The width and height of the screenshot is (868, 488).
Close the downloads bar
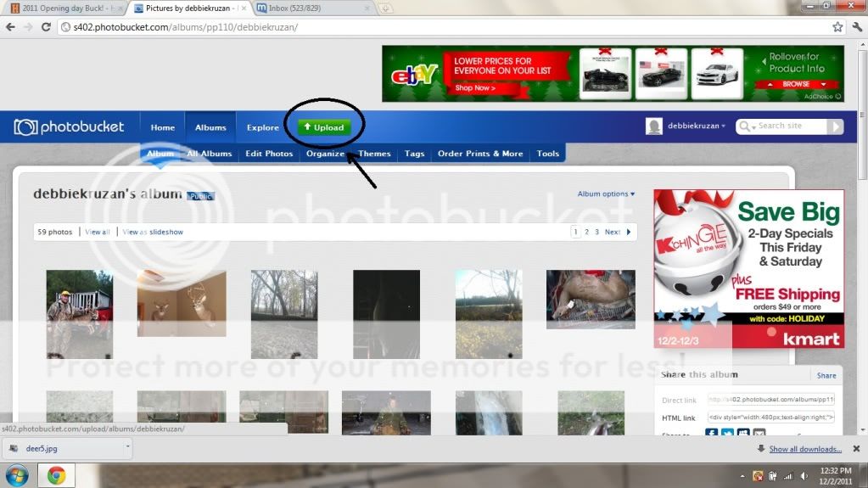point(855,448)
